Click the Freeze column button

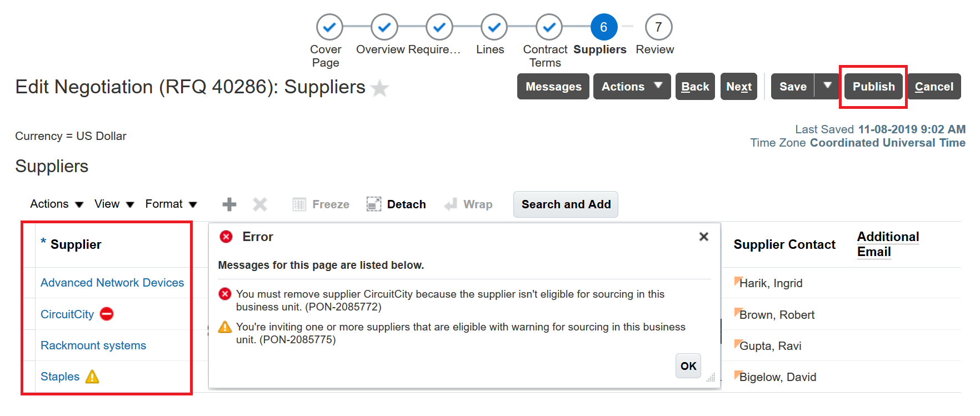[x=321, y=204]
